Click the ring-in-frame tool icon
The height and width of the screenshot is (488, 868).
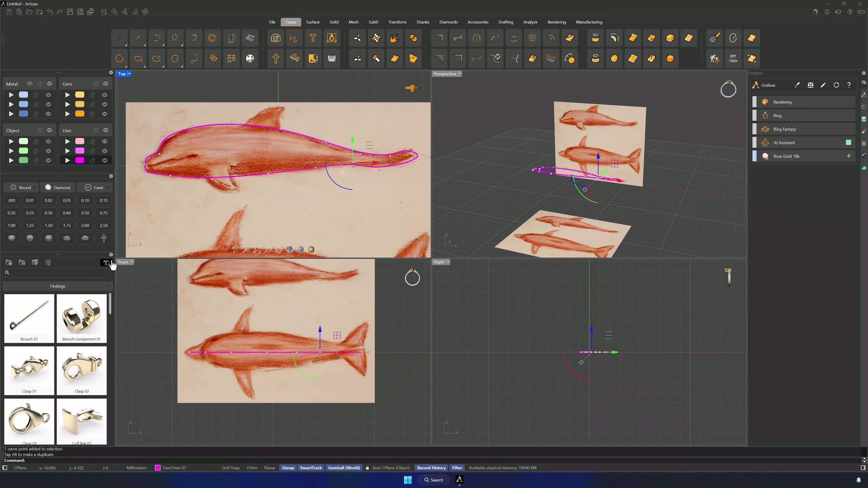click(x=332, y=38)
